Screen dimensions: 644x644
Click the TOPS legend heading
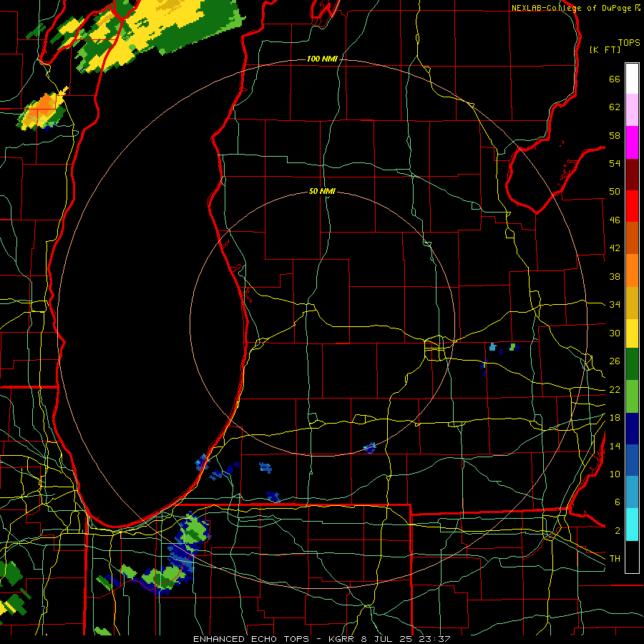click(629, 43)
